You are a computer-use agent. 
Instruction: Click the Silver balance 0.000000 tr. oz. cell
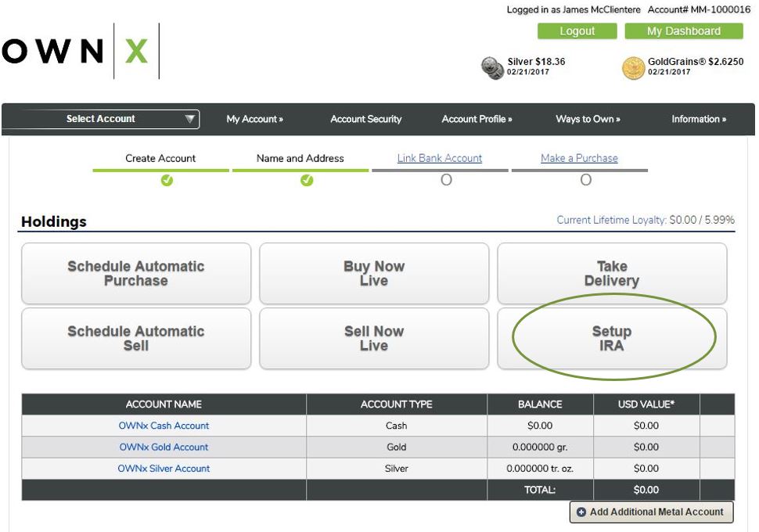(x=540, y=468)
